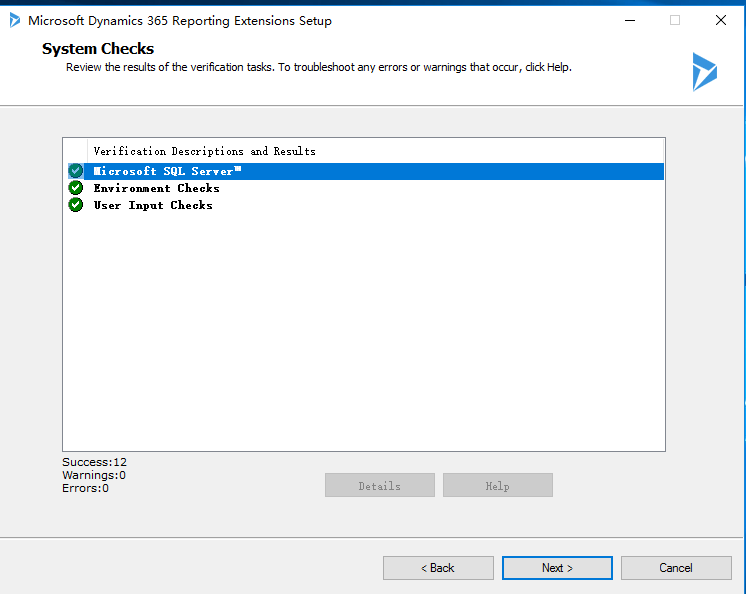Close the setup window
Image resolution: width=746 pixels, height=594 pixels.
(x=721, y=20)
